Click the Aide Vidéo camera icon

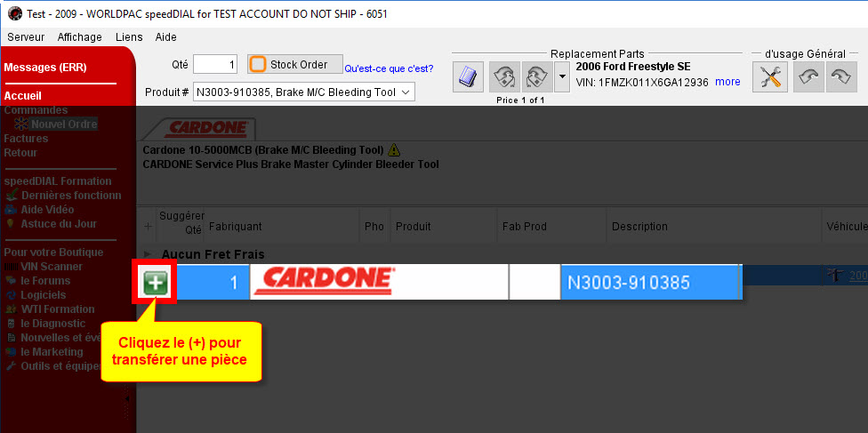11,209
